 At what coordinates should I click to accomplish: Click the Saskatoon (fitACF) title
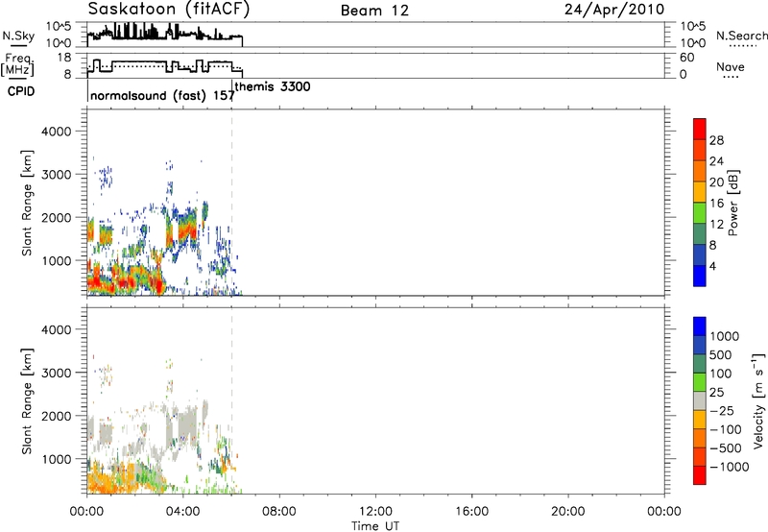pos(169,10)
